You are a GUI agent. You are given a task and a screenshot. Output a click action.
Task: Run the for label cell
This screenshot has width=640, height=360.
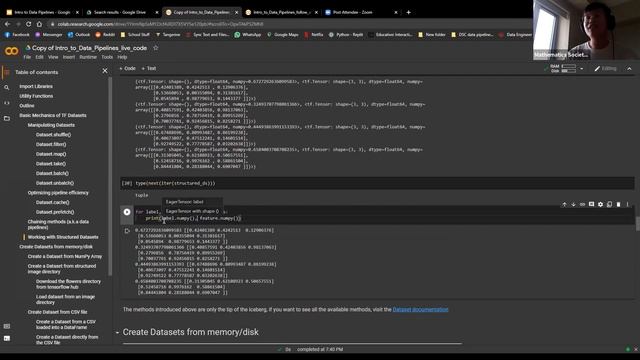127,212
